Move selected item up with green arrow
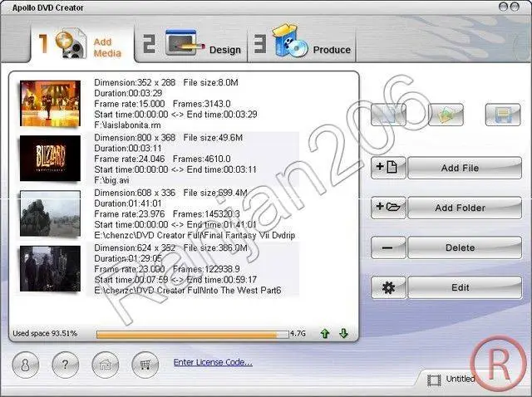This screenshot has height=397, width=532. pos(325,334)
